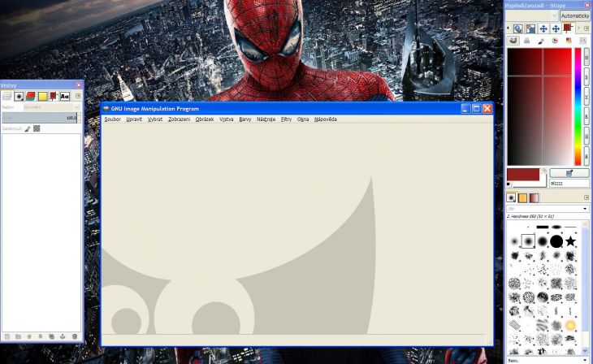The width and height of the screenshot is (593, 364).
Task: Pick a color in the red gradient square
Action: tap(539, 106)
